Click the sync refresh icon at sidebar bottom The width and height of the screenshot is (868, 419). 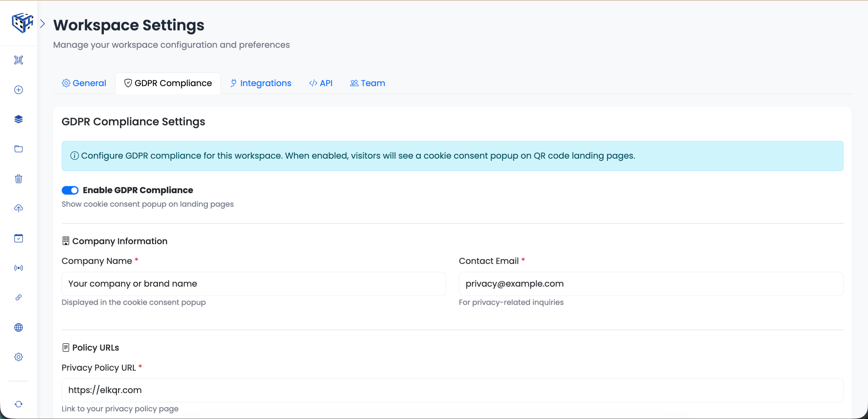tap(19, 404)
